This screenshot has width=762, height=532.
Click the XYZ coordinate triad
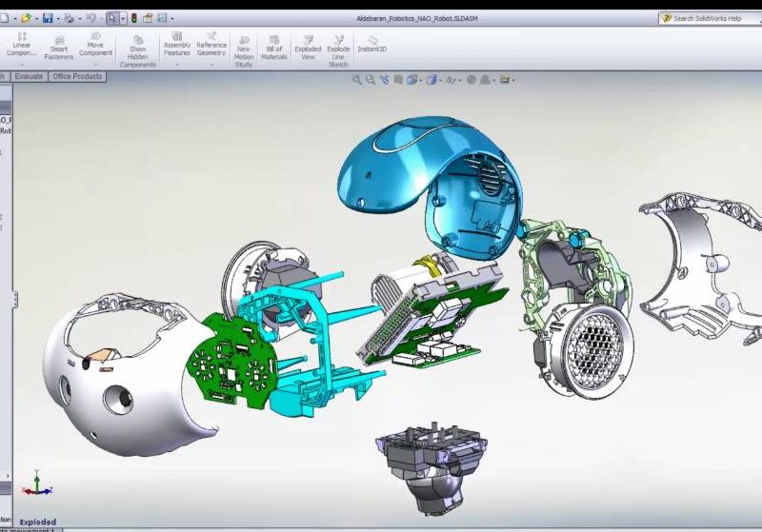tap(37, 483)
